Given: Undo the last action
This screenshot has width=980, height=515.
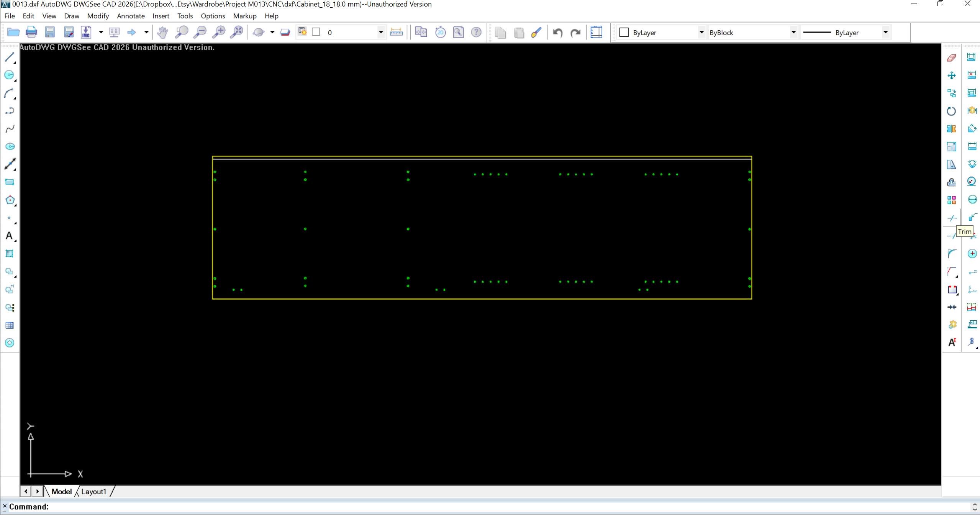Looking at the screenshot, I should (557, 33).
